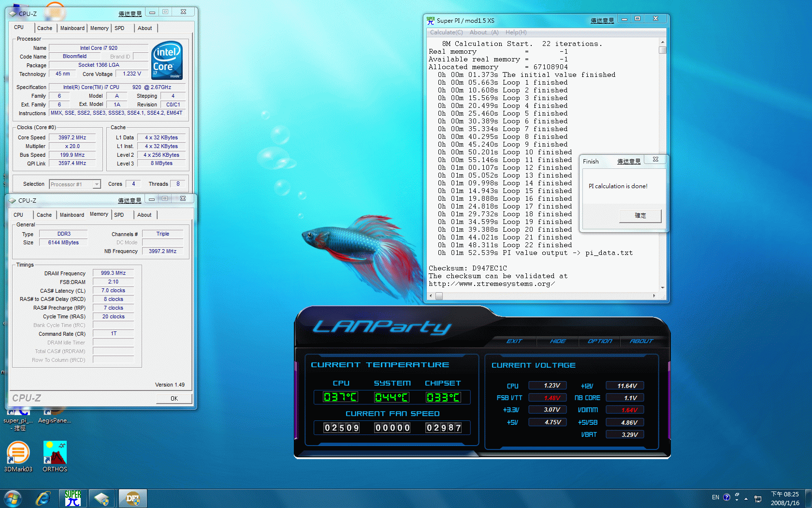The image size is (812, 508).
Task: Click HIDE in the LANParty monitor
Action: [557, 341]
